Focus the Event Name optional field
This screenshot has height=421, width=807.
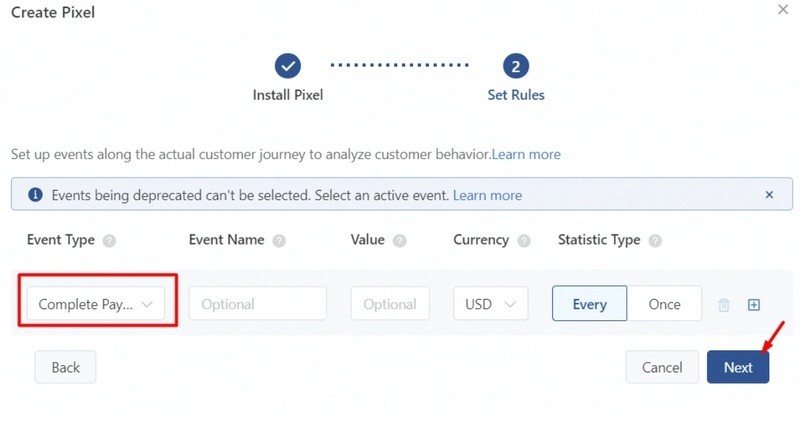(x=258, y=304)
